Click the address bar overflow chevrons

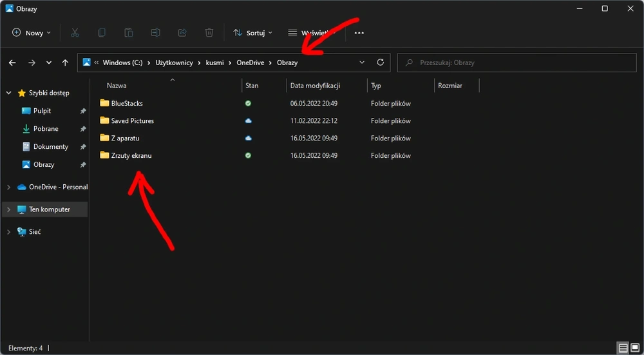(96, 63)
